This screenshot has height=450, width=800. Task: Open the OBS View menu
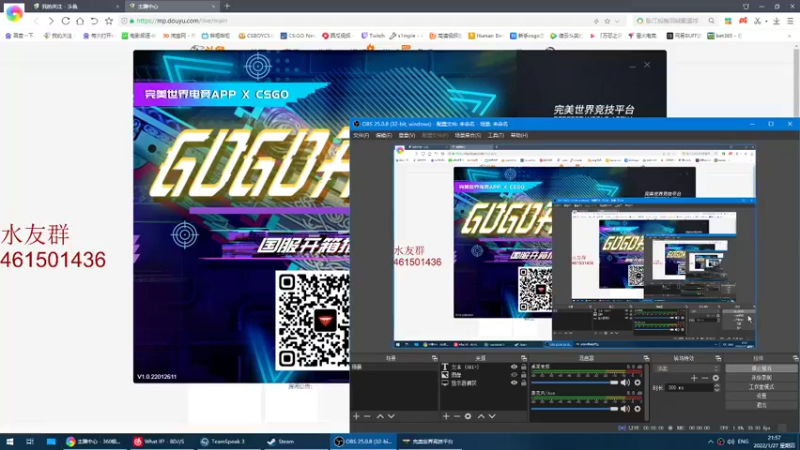407,135
